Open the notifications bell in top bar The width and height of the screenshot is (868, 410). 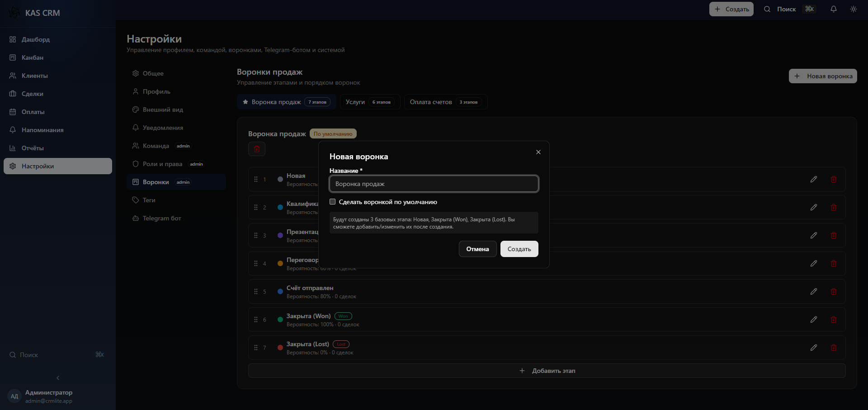(x=834, y=9)
